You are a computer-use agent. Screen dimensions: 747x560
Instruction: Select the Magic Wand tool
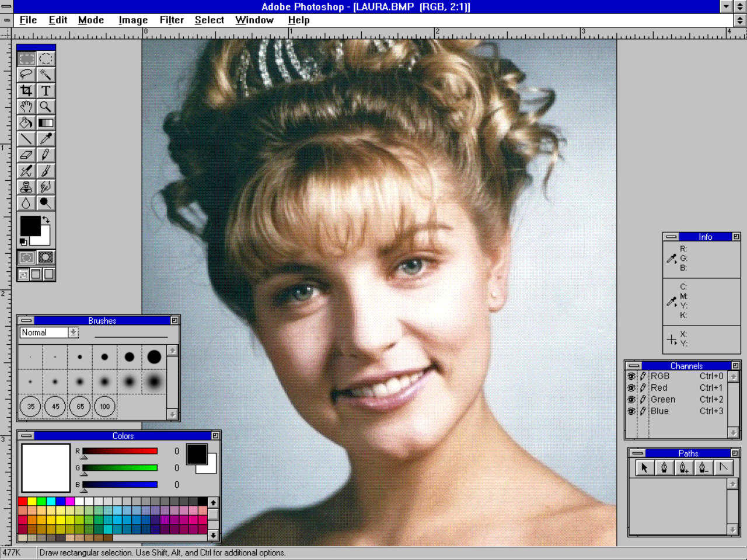(46, 75)
